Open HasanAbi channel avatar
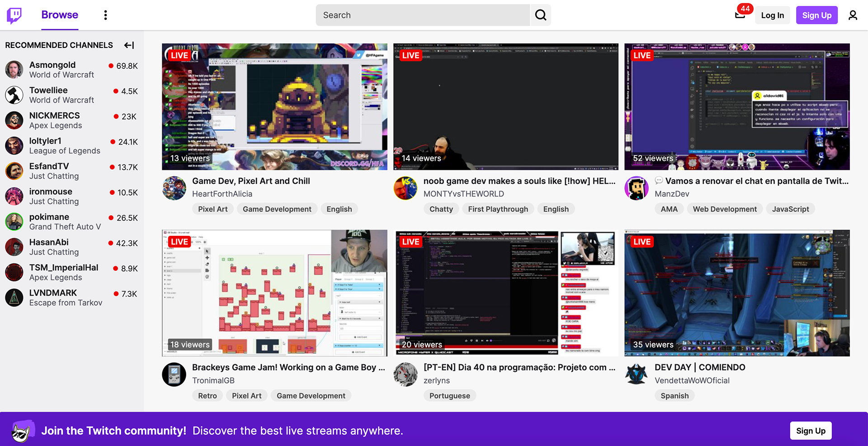This screenshot has height=446, width=868. pos(14,247)
